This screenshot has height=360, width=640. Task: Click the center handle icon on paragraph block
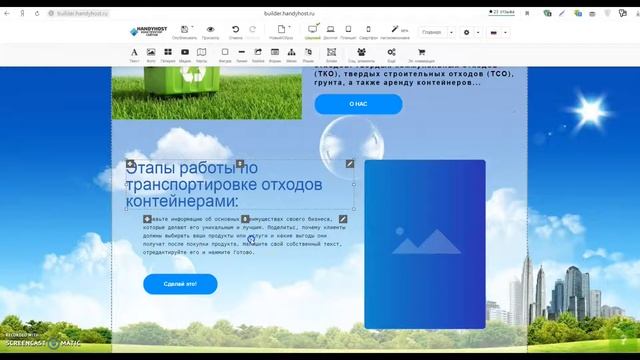click(x=245, y=219)
